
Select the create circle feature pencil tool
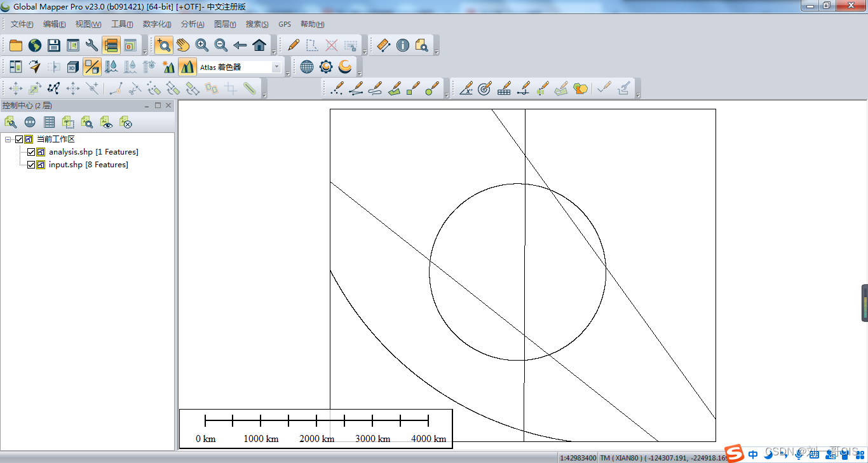pyautogui.click(x=433, y=88)
